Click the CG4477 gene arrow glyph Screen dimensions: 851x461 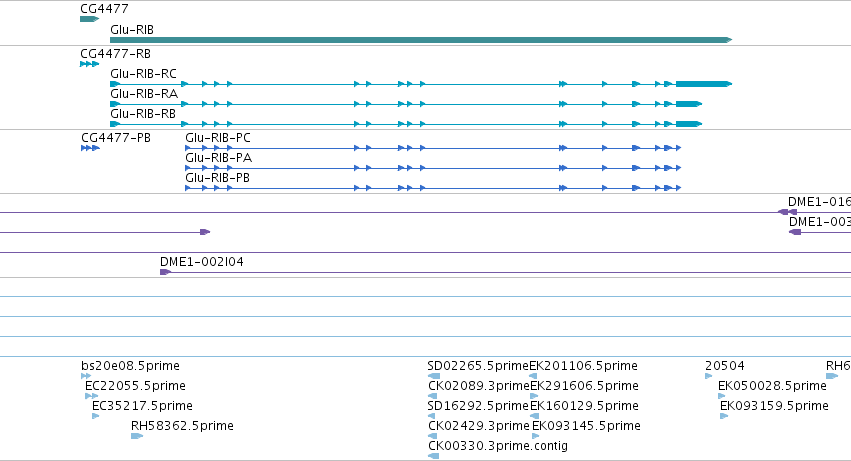[90, 19]
